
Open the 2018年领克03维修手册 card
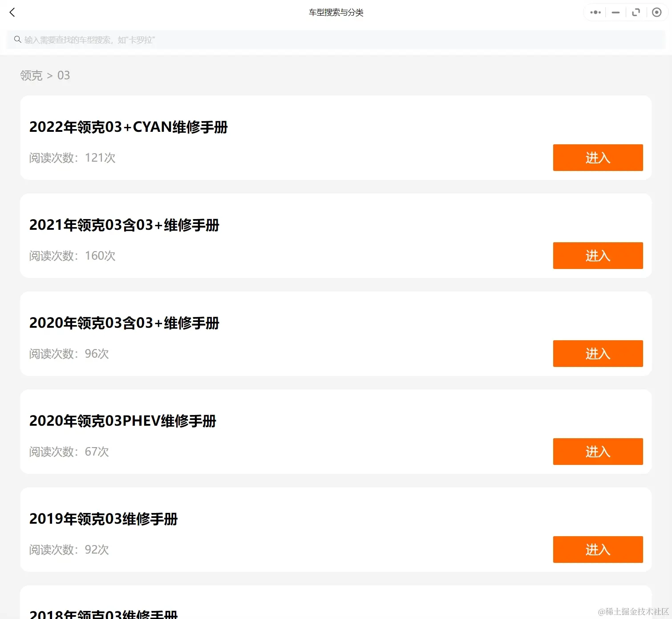coord(104,614)
